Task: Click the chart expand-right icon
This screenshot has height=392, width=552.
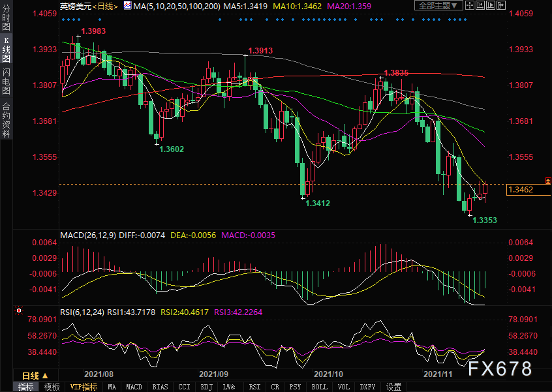Action: click(501, 5)
